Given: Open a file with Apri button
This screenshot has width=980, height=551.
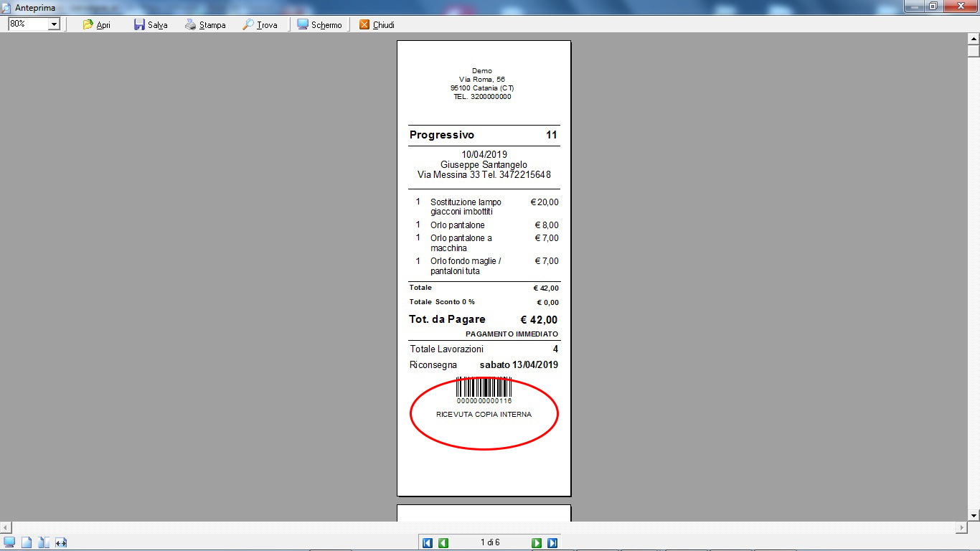Looking at the screenshot, I should tap(96, 24).
